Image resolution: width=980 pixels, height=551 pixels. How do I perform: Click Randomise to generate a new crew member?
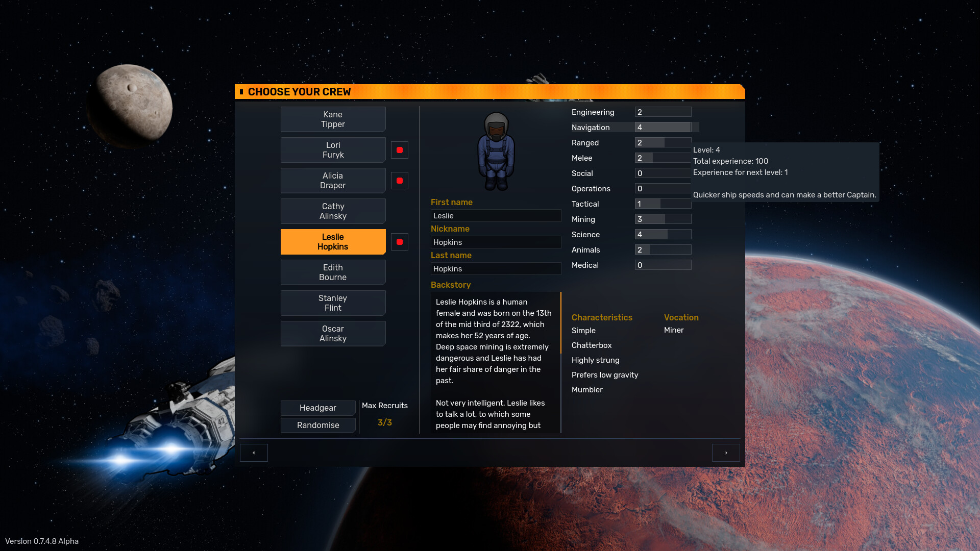[x=317, y=425]
